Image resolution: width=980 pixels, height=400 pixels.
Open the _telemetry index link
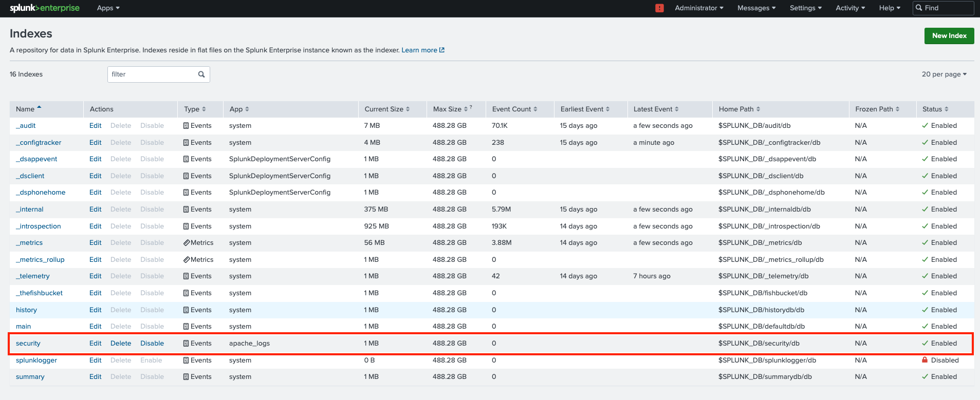click(x=33, y=276)
